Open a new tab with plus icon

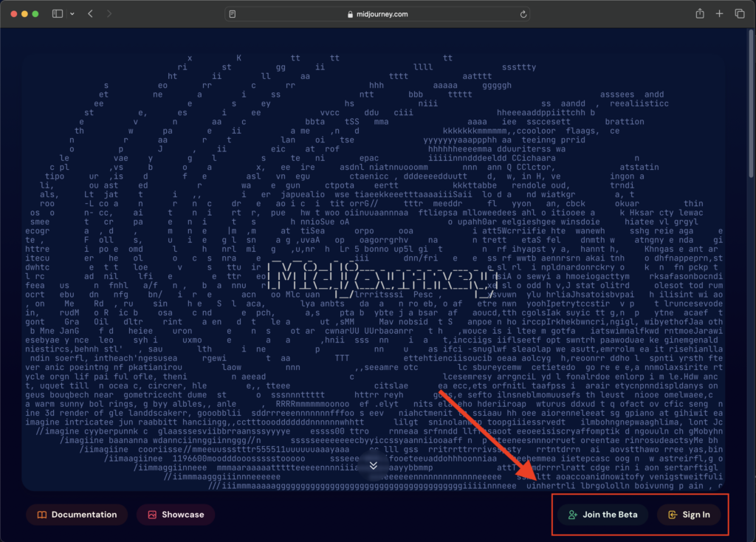pos(719,13)
